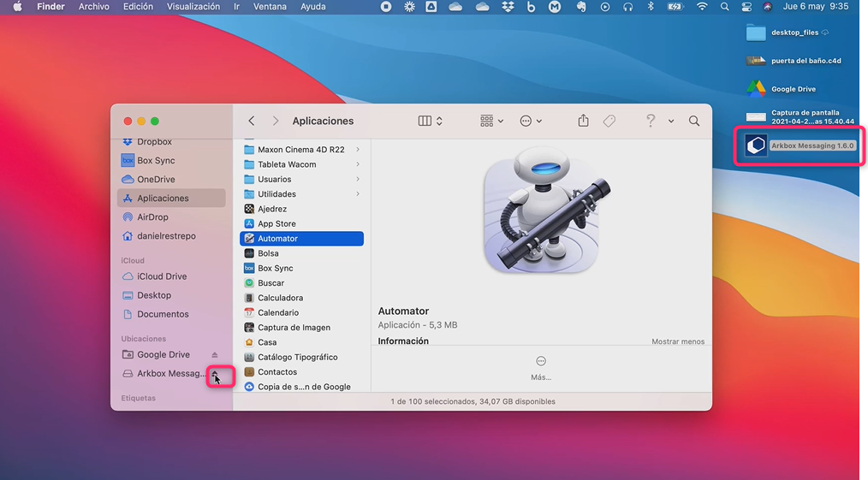The width and height of the screenshot is (868, 480).
Task: Open the group-by grid dropdown
Action: (491, 121)
